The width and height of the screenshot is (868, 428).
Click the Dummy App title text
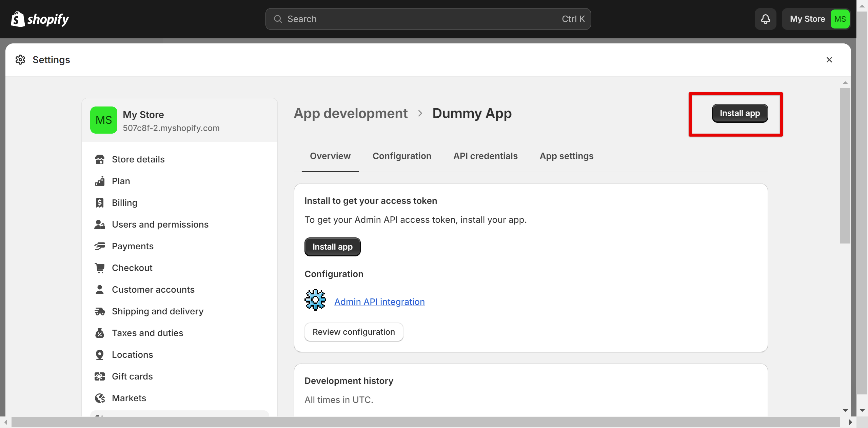click(x=472, y=113)
